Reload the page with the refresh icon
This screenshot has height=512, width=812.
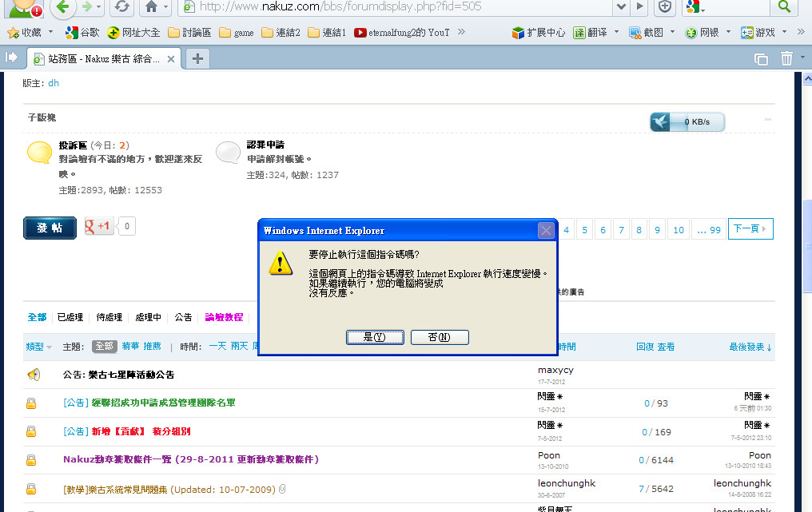pos(121,7)
